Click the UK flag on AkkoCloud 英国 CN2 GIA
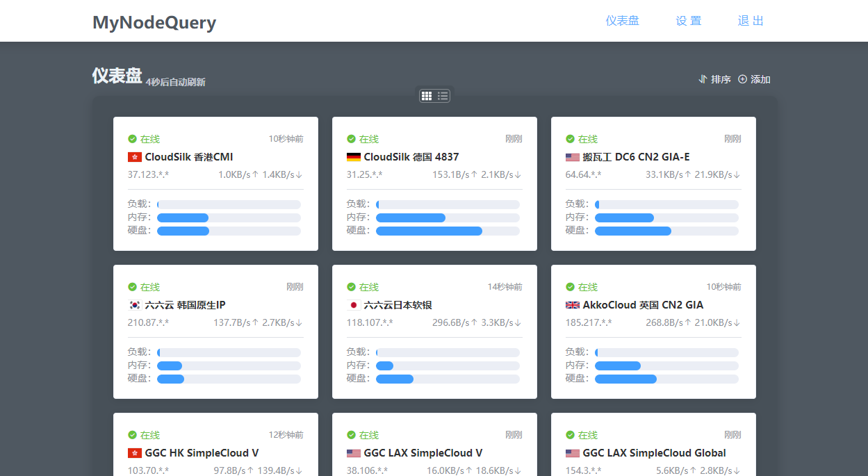 pyautogui.click(x=572, y=305)
